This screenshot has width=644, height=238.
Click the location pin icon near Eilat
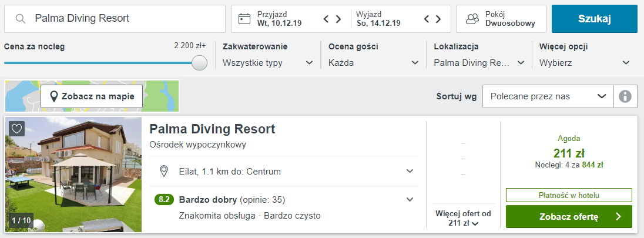coord(165,171)
